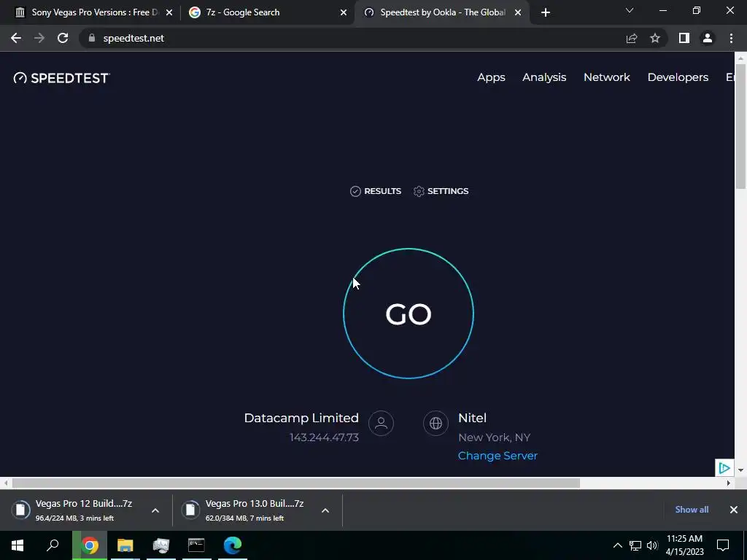This screenshot has height=560, width=747.
Task: Open the RESULTS page
Action: (376, 191)
